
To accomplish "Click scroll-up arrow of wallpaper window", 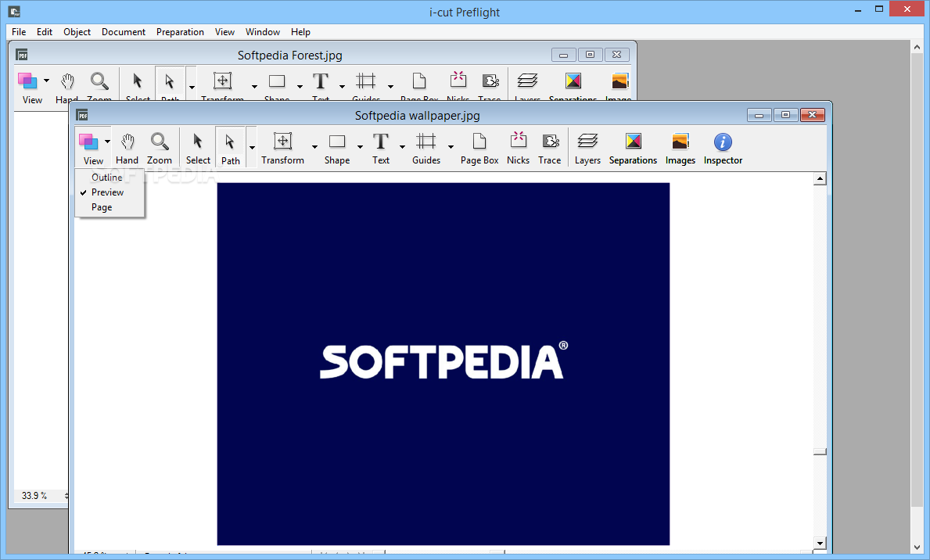I will 820,178.
